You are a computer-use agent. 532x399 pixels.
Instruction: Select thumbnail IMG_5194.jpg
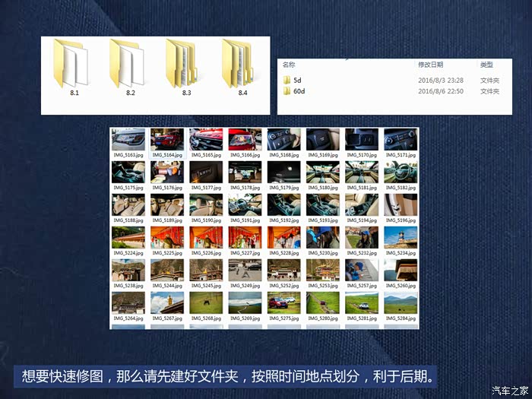(x=362, y=205)
